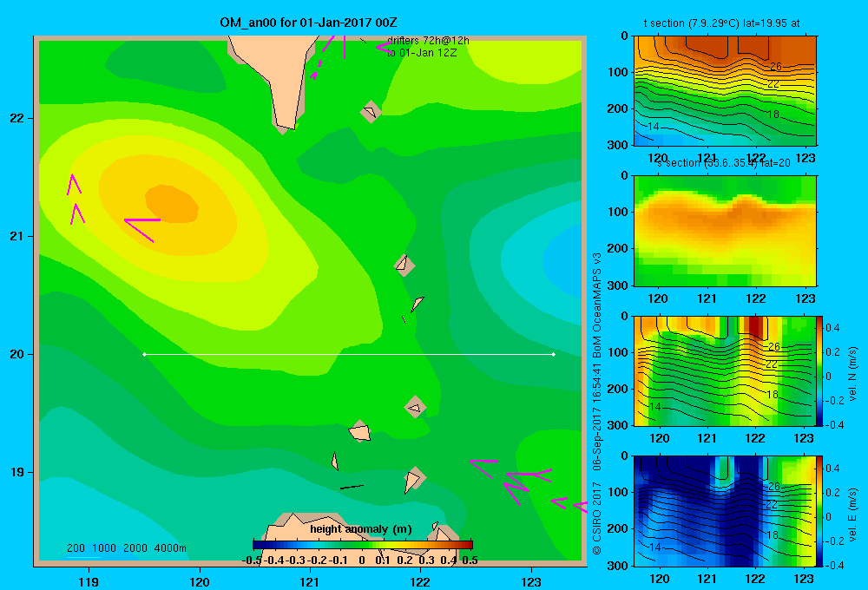Open the eastward velocity section plot

(725, 511)
